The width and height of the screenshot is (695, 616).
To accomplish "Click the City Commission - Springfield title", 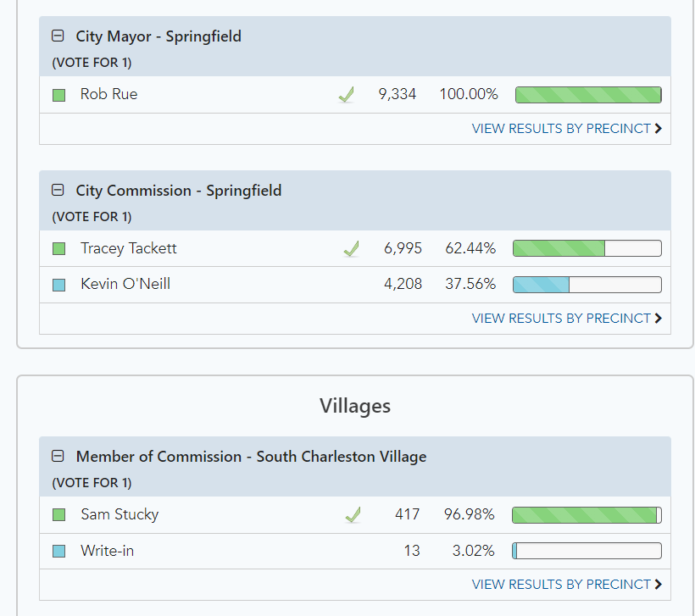I will pyautogui.click(x=179, y=191).
